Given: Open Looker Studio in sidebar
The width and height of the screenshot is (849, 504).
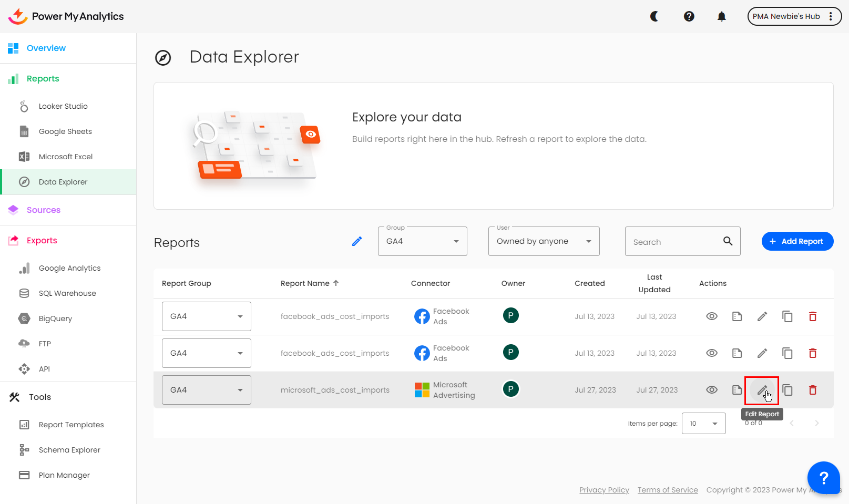Looking at the screenshot, I should (63, 106).
